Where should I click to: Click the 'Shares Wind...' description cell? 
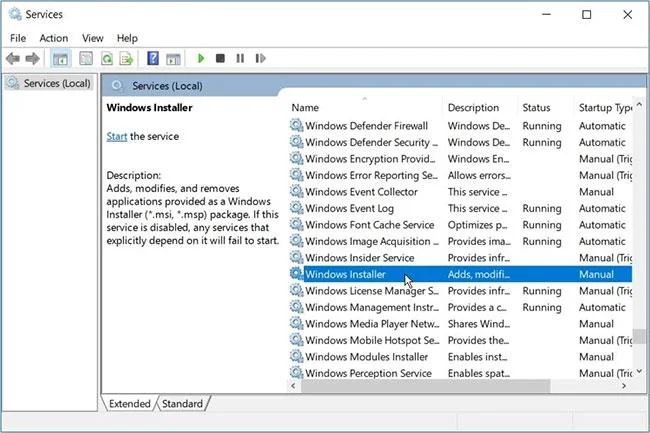[479, 324]
